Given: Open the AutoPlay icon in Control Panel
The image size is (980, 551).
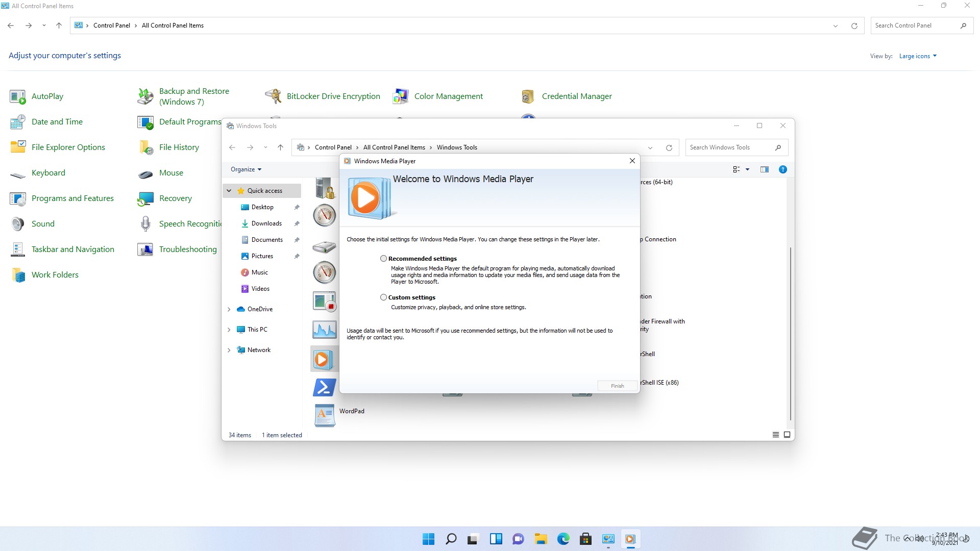Looking at the screenshot, I should 18,96.
